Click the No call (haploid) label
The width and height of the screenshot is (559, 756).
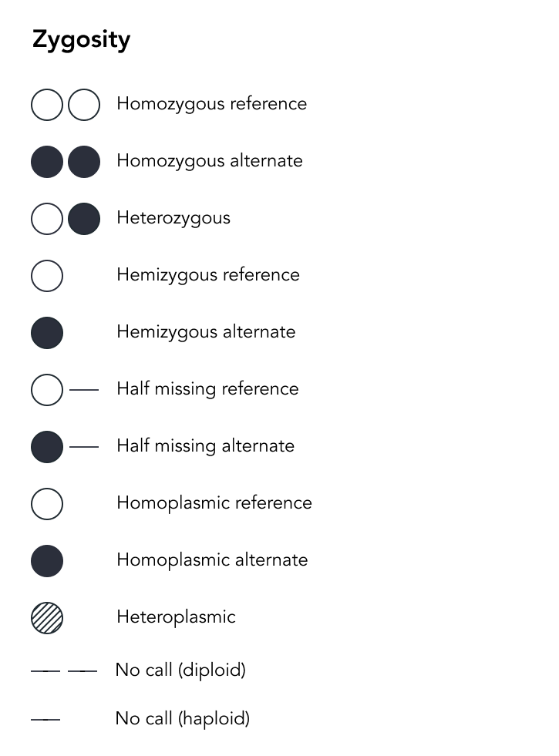click(x=182, y=718)
